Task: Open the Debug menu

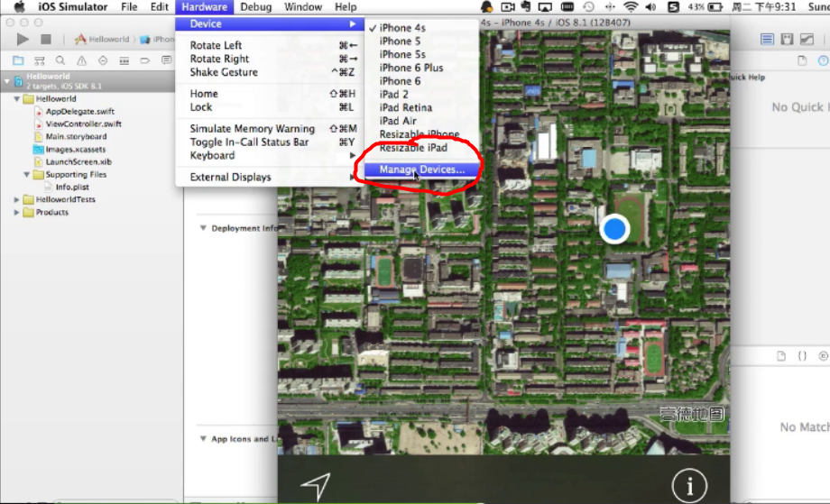Action: pos(255,7)
